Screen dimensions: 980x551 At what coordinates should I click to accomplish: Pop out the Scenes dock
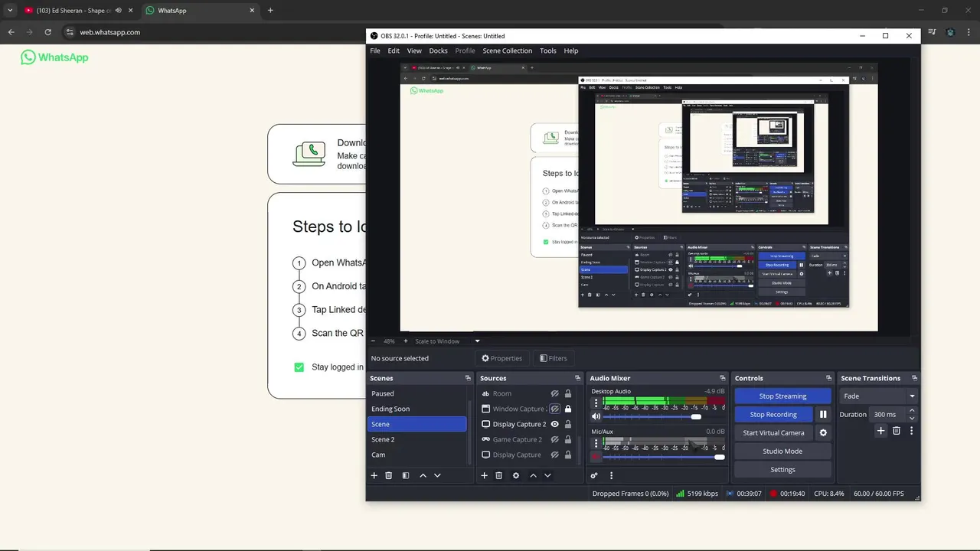[468, 378]
